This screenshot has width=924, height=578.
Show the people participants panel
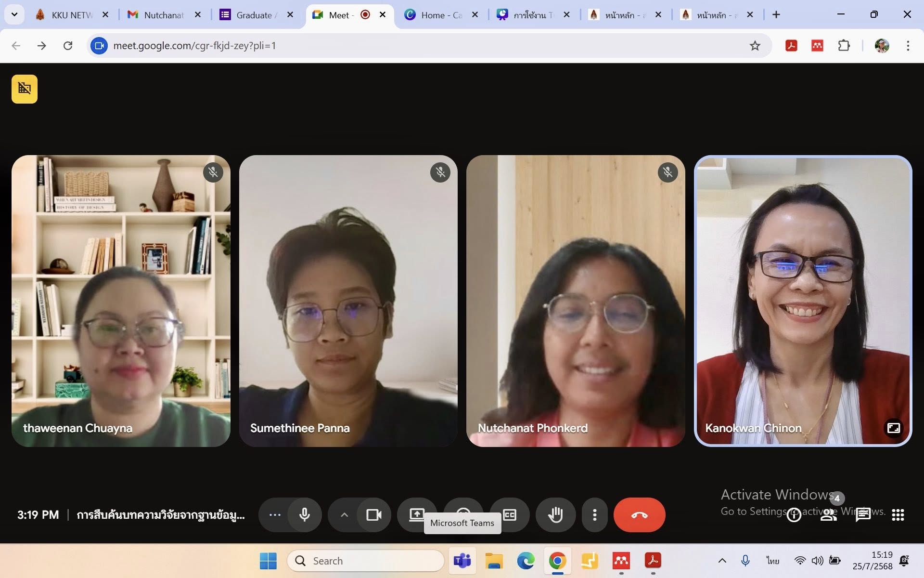tap(828, 515)
